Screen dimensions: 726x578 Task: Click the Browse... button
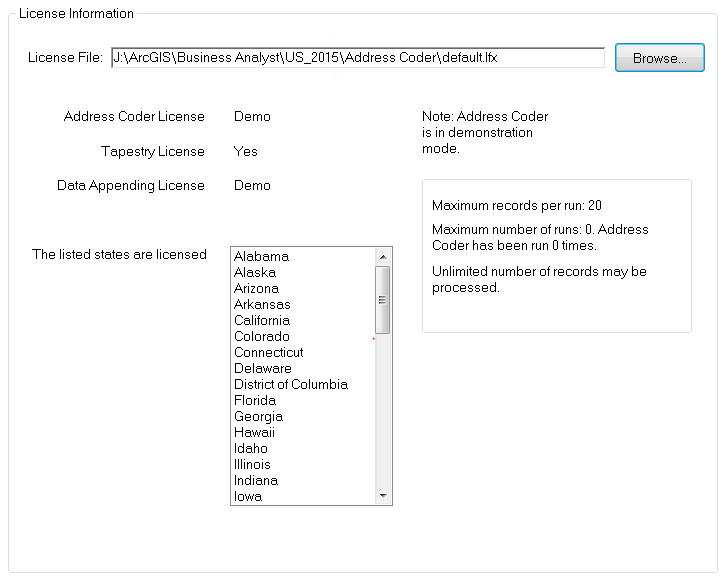[x=659, y=58]
